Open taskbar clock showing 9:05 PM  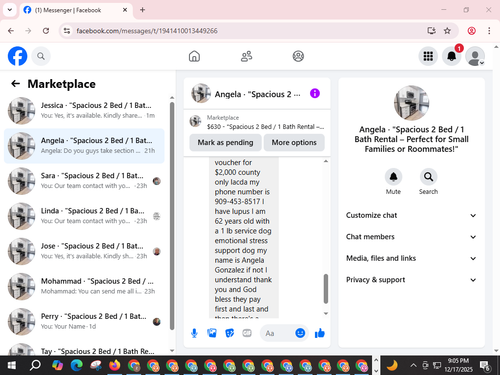point(459,365)
